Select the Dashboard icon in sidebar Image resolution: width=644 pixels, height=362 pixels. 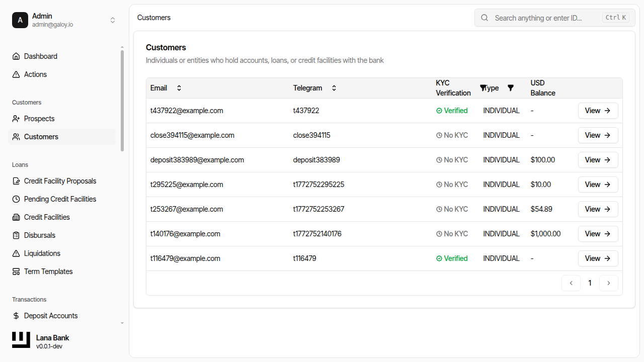pos(16,56)
